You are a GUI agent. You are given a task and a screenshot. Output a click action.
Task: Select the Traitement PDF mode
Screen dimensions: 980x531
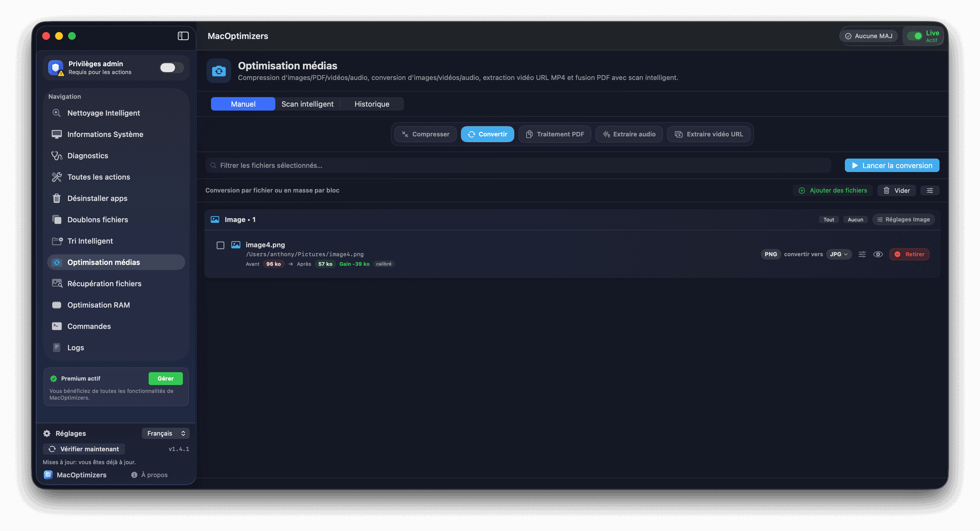pyautogui.click(x=555, y=134)
